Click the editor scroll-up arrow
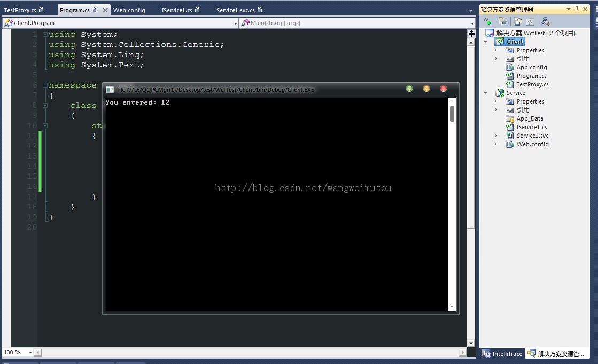 pyautogui.click(x=471, y=43)
